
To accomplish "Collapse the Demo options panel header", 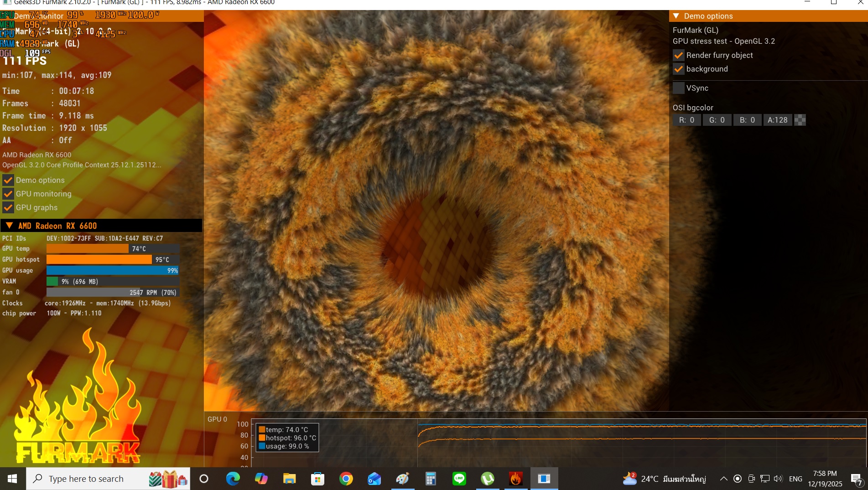I will 676,16.
